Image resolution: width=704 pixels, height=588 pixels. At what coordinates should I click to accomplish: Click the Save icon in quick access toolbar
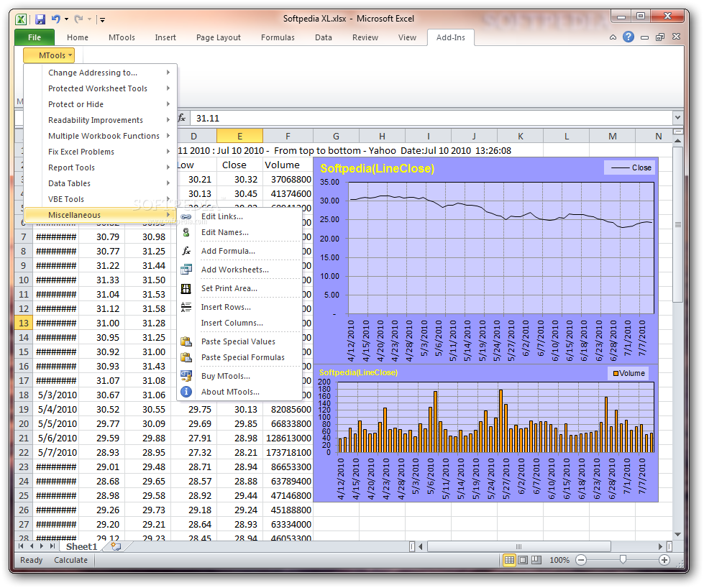[40, 19]
